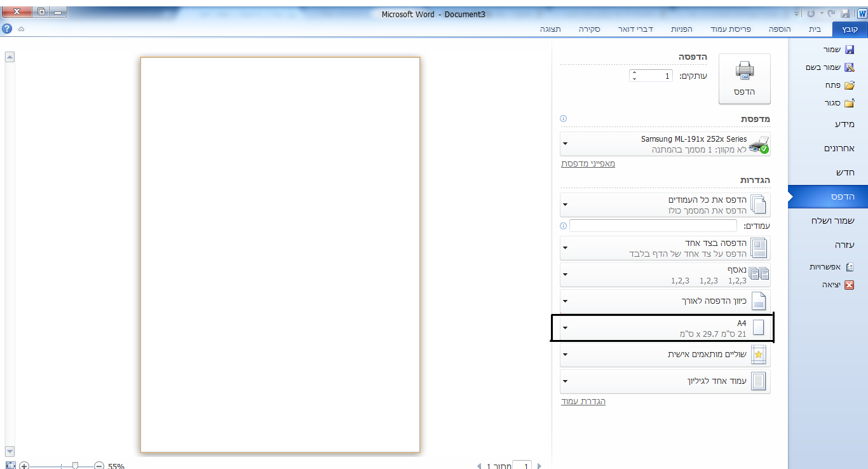Increase the עותקים copies count with up arrow
Screen dimensions: 868x469
pos(634,72)
